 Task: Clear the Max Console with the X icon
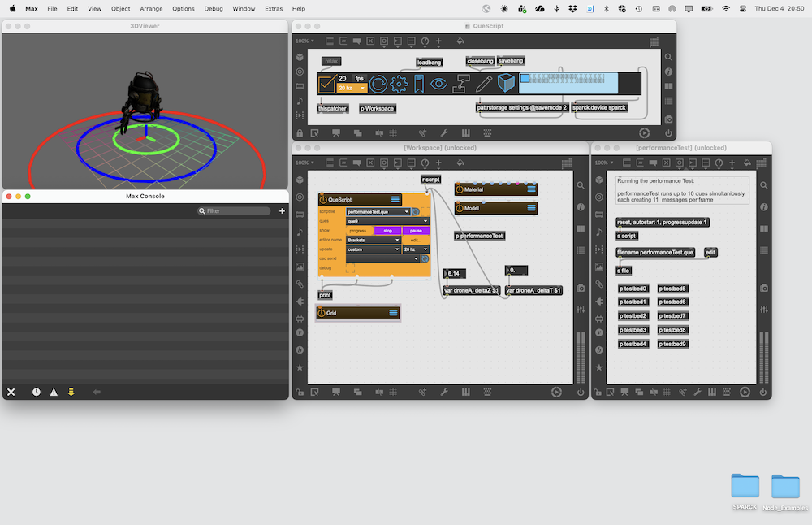click(x=11, y=392)
